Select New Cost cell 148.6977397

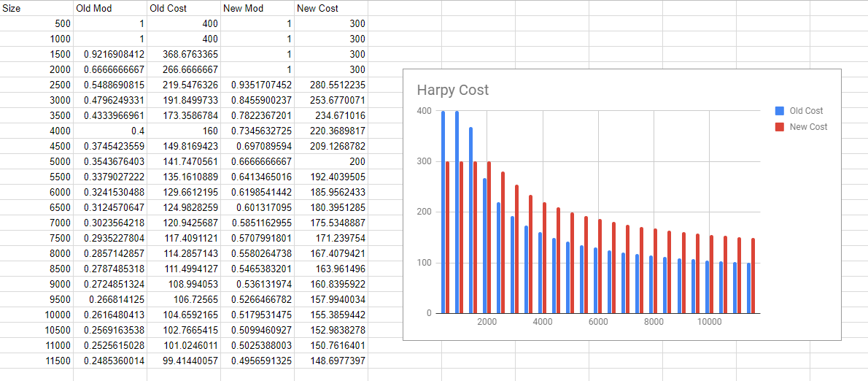[x=331, y=361]
